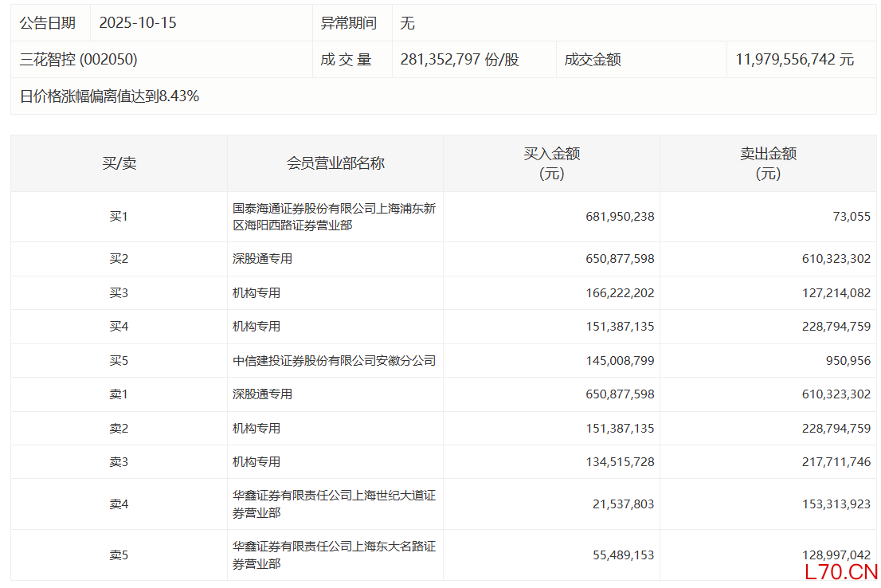Select 华鑫证券 上海东大名路 branch name
The height and width of the screenshot is (588, 881).
[334, 555]
